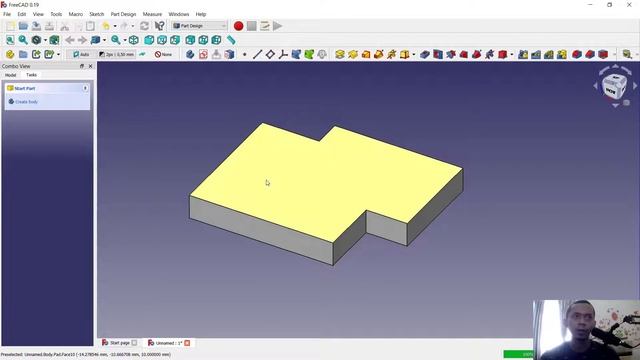Click the Create Sketch icon

pos(203,54)
